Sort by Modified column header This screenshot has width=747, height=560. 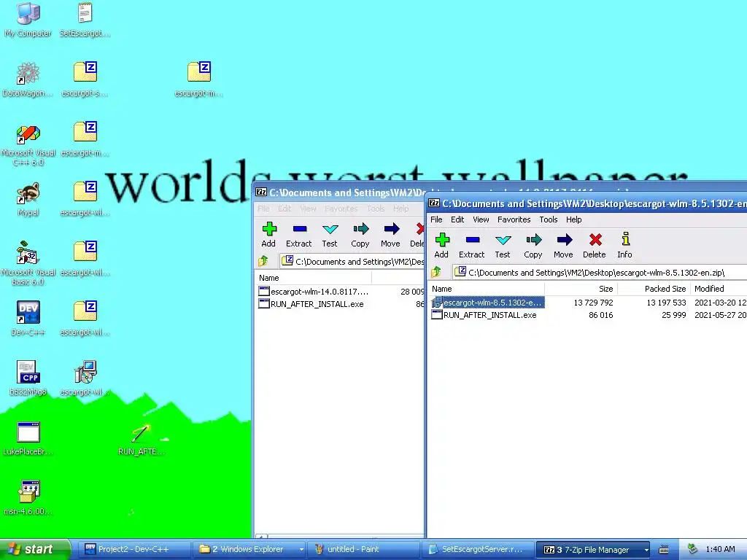click(x=719, y=289)
